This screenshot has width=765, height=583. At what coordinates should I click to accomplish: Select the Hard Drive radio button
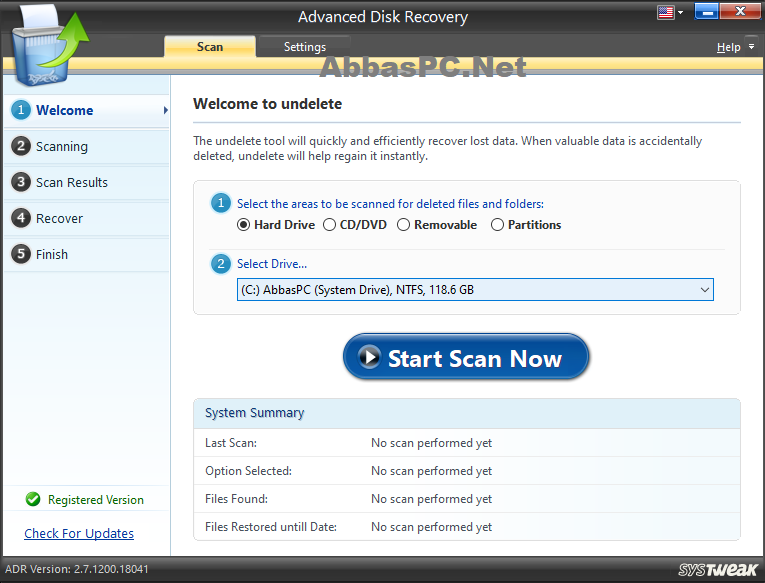[x=243, y=225]
